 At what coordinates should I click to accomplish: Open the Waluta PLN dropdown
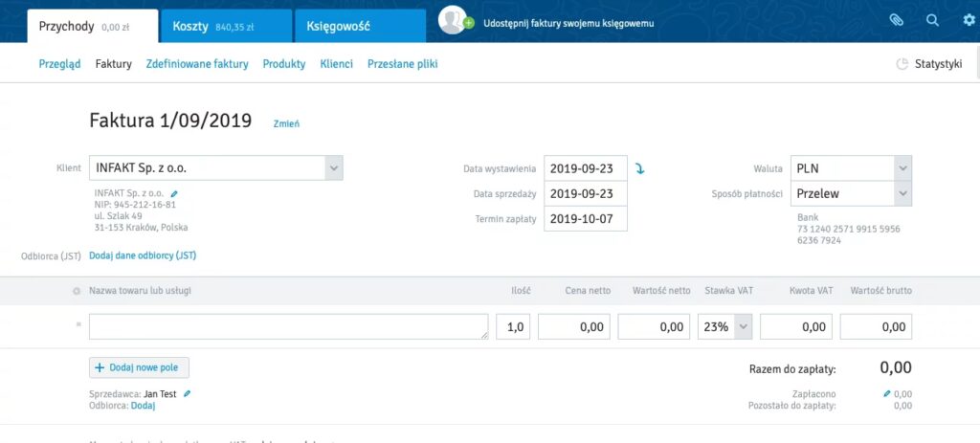pyautogui.click(x=902, y=168)
